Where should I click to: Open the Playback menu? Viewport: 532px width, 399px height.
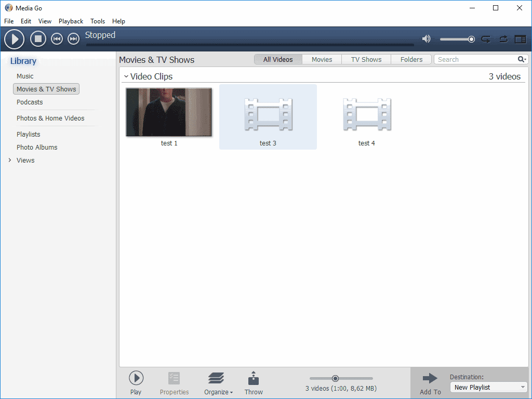pyautogui.click(x=71, y=21)
